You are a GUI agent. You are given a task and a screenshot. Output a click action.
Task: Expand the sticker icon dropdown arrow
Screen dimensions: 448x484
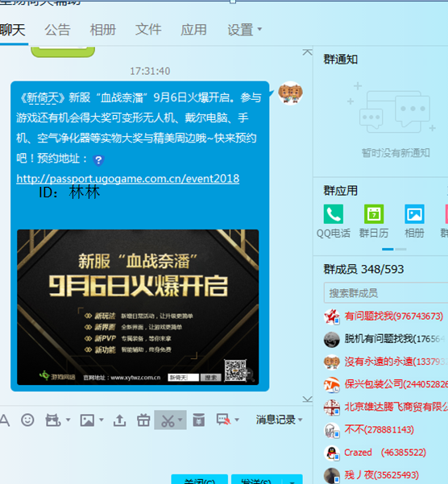pos(68,420)
